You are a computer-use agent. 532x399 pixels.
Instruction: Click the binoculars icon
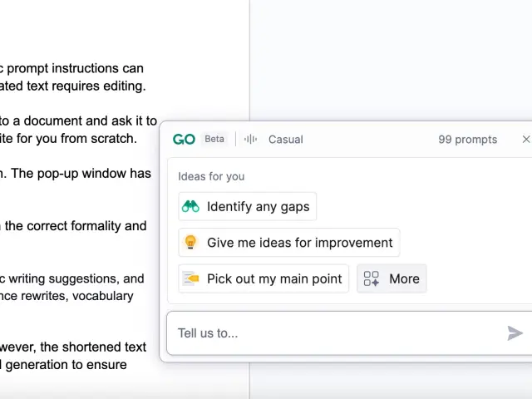click(x=191, y=207)
